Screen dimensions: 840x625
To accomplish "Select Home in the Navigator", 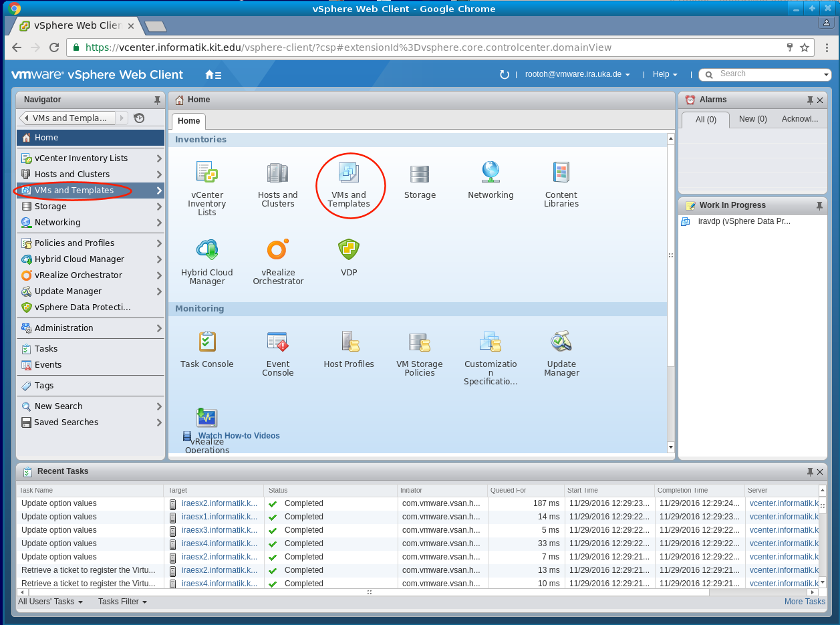I will click(x=90, y=138).
